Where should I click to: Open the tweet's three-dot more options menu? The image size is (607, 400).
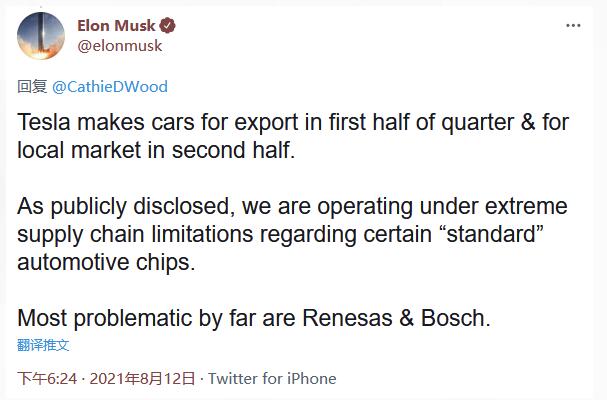tap(573, 26)
